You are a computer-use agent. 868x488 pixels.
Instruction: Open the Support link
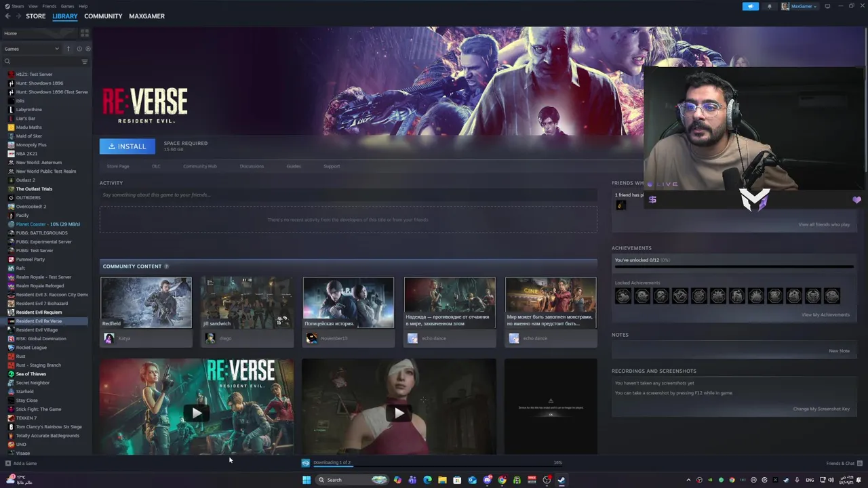[x=332, y=166]
